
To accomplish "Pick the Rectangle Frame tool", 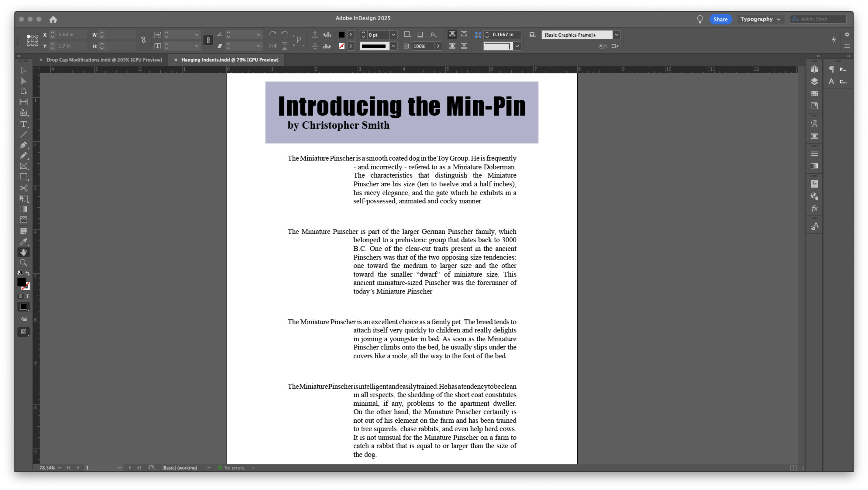I will click(24, 166).
